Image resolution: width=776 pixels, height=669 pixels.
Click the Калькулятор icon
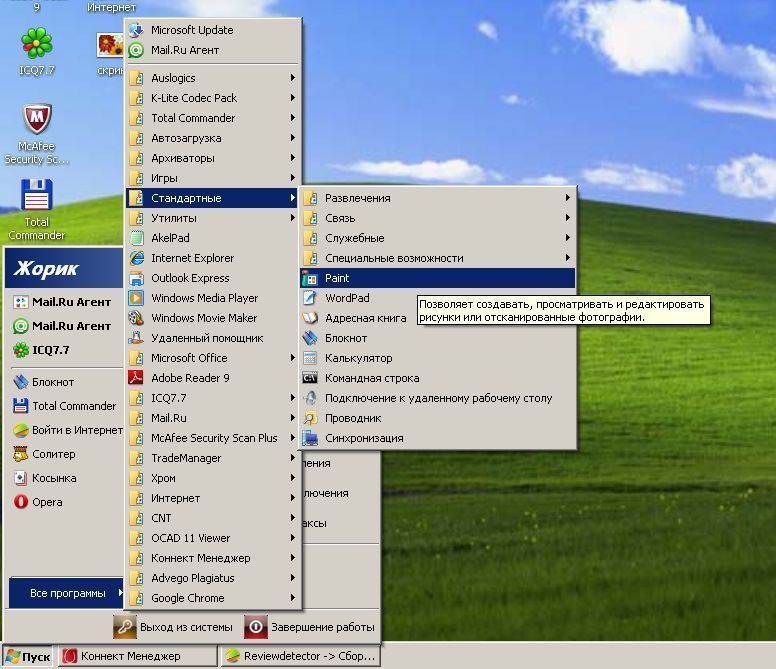point(310,358)
